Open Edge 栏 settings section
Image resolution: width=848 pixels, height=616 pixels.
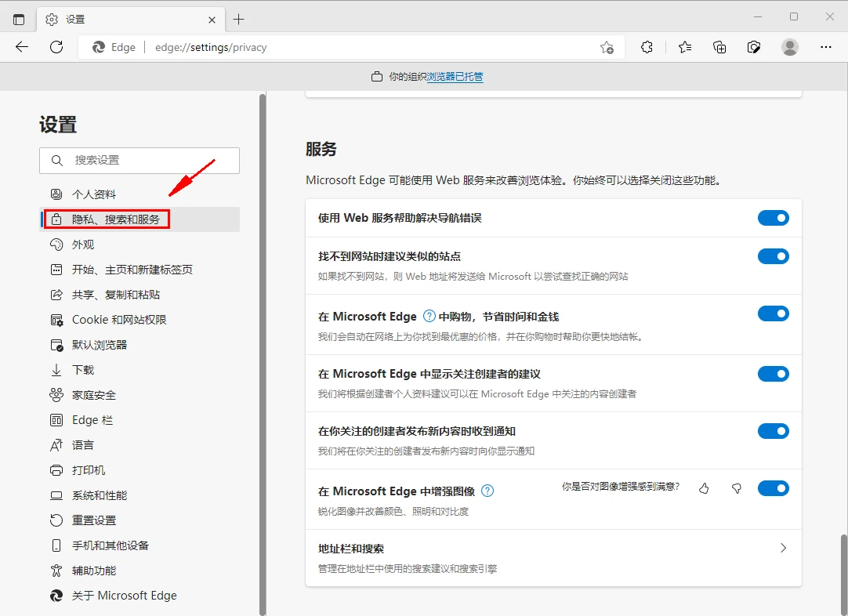click(x=140, y=420)
